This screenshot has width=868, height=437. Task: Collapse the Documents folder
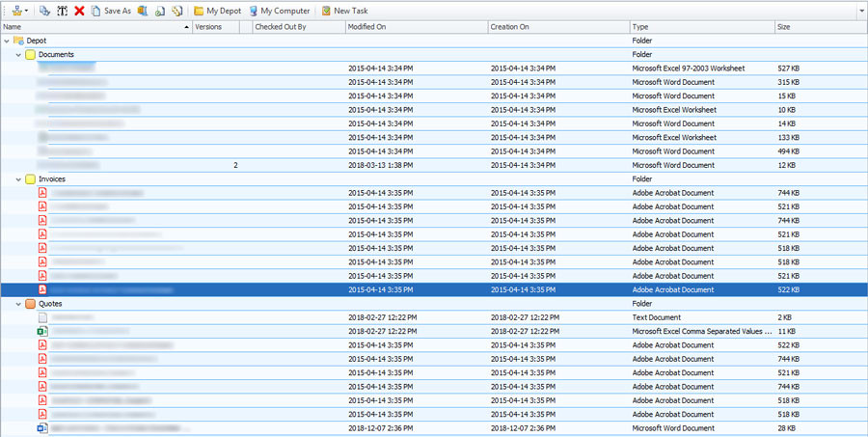18,55
